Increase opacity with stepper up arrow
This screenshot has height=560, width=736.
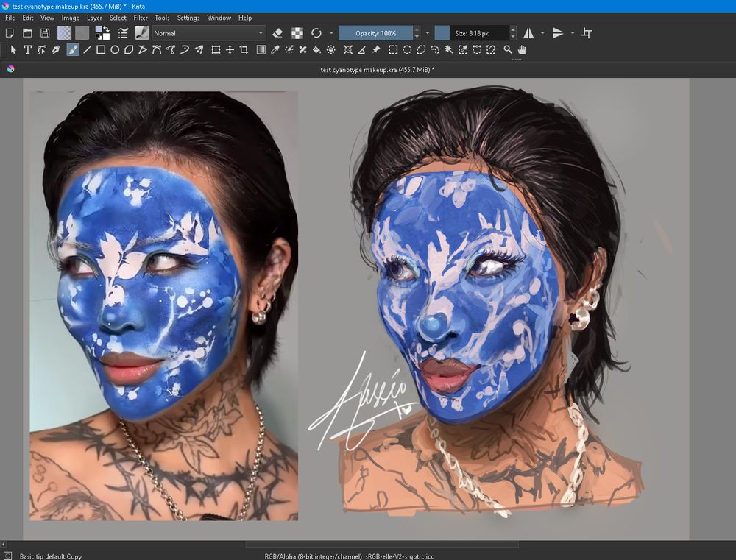(417, 29)
